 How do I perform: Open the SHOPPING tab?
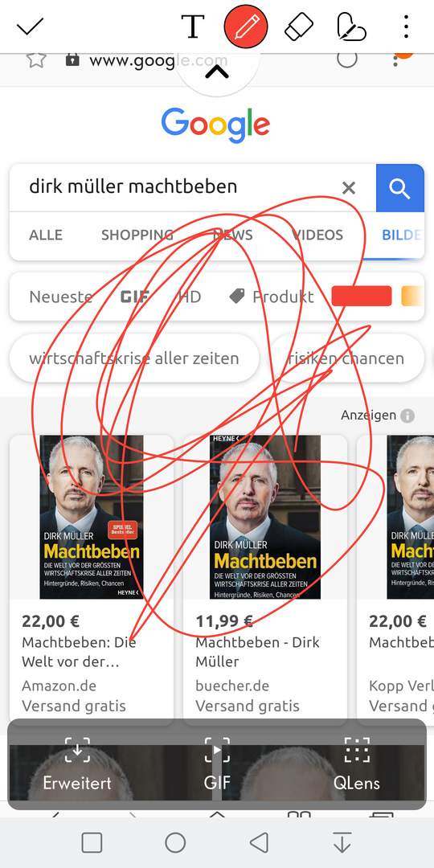pos(137,235)
